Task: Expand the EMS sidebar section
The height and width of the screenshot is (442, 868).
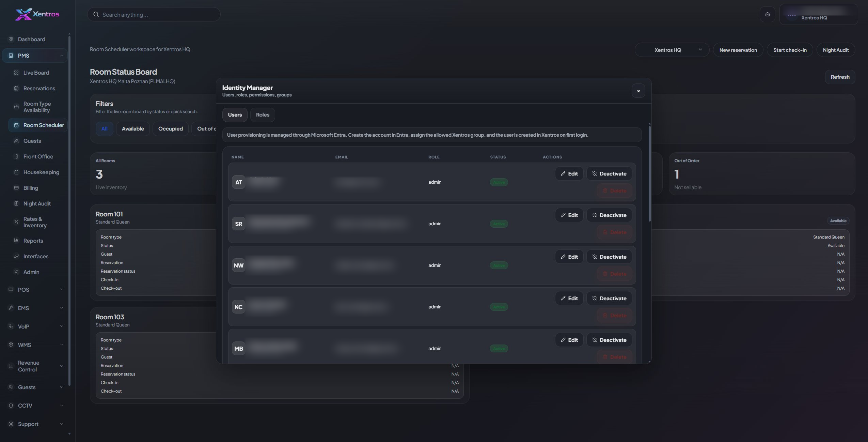Action: [62, 308]
